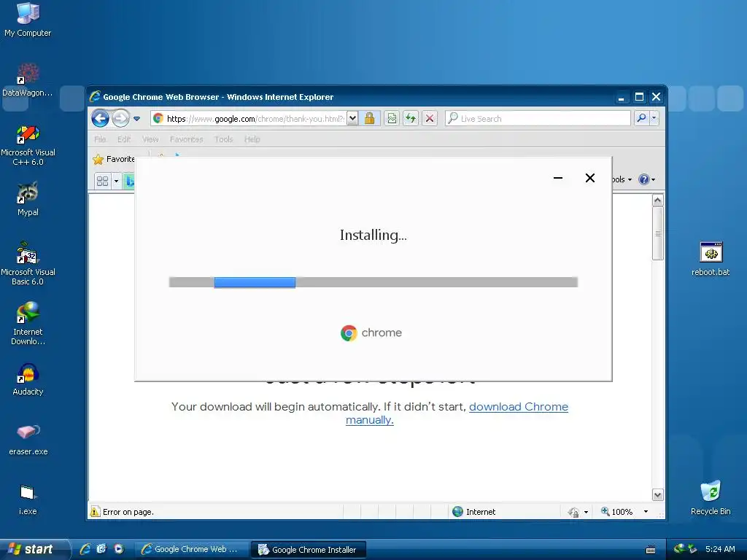Select i.exe desktop file
This screenshot has height=560, width=747.
[28, 499]
